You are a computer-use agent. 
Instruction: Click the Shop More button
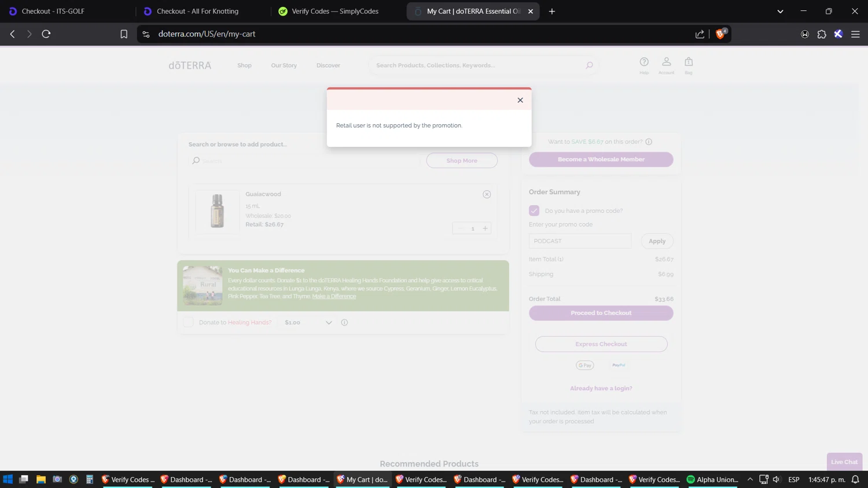[x=462, y=161]
